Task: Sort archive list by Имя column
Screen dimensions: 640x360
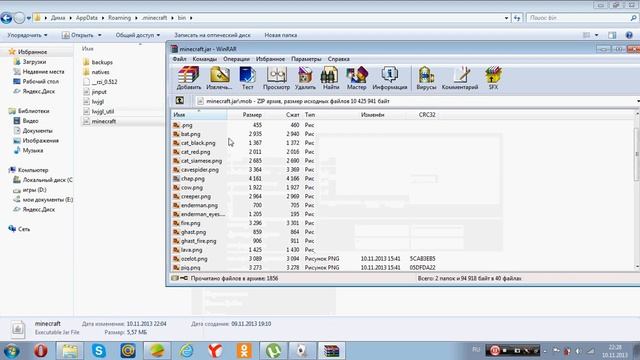Action: tap(199, 115)
